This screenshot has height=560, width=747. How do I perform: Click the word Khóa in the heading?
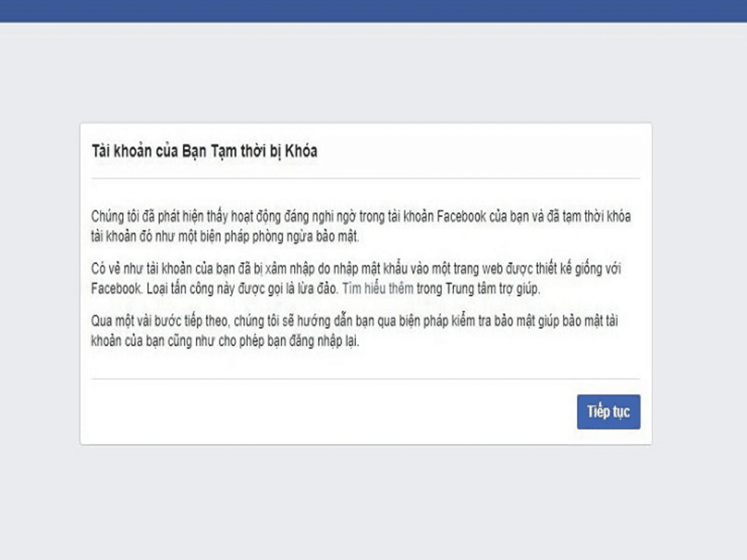301,151
